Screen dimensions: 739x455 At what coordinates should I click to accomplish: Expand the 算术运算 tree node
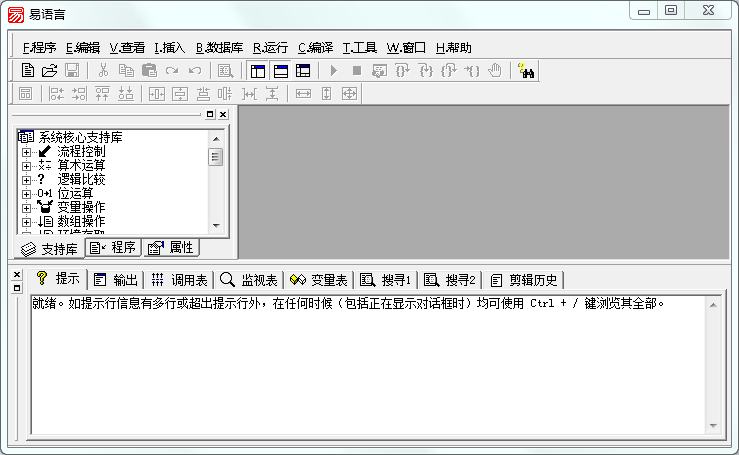point(26,166)
